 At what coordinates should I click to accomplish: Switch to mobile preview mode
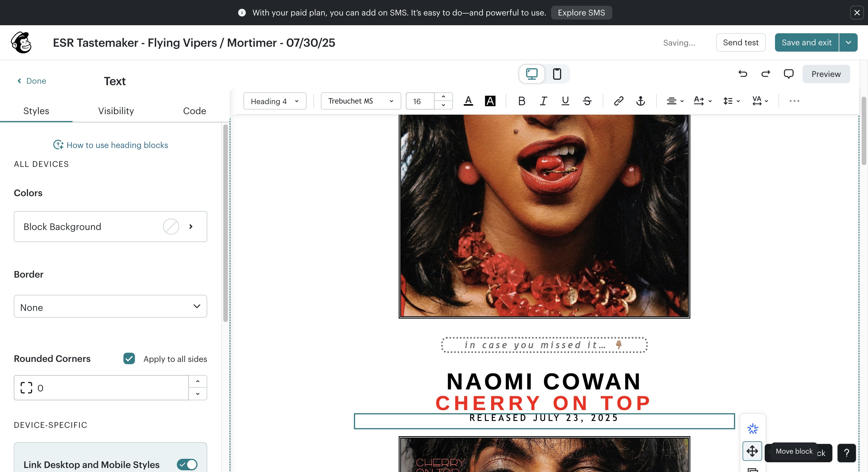click(557, 74)
